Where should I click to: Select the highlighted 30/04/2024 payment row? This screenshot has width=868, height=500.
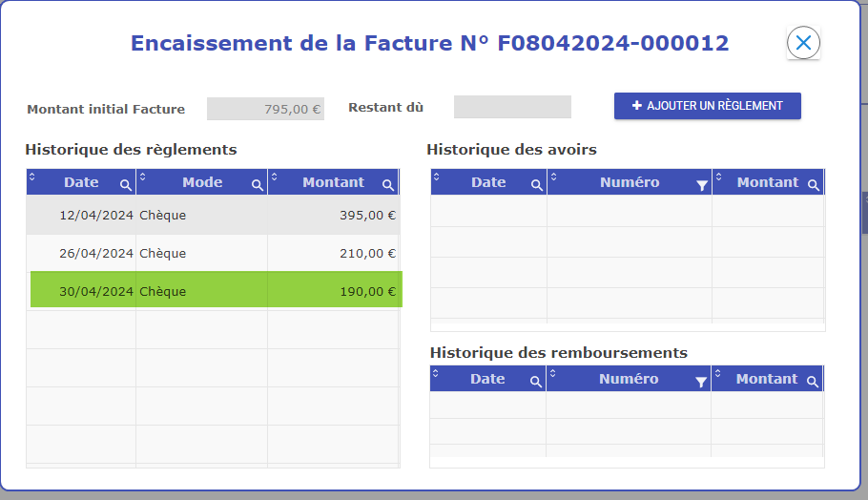point(212,291)
